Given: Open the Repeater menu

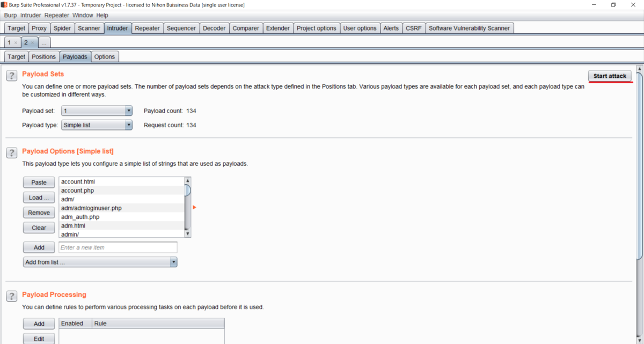Looking at the screenshot, I should click(57, 15).
